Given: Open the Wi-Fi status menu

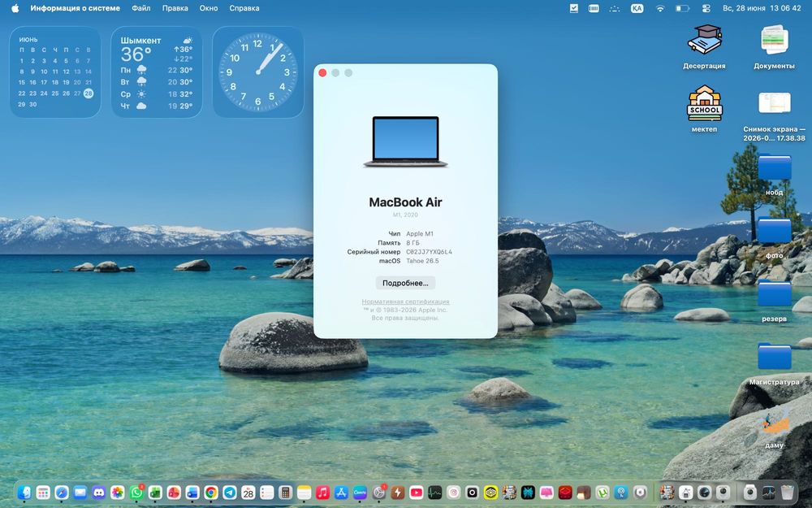Looking at the screenshot, I should [x=659, y=8].
